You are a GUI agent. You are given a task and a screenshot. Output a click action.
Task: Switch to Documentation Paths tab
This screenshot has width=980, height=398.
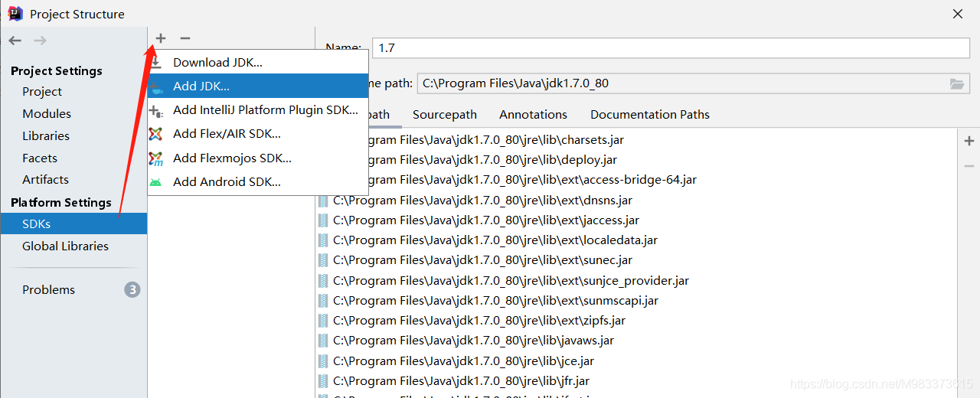coord(650,115)
